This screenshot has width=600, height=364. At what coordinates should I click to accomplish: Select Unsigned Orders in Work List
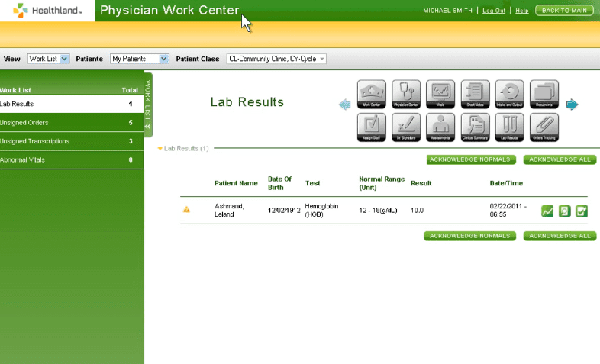click(72, 123)
